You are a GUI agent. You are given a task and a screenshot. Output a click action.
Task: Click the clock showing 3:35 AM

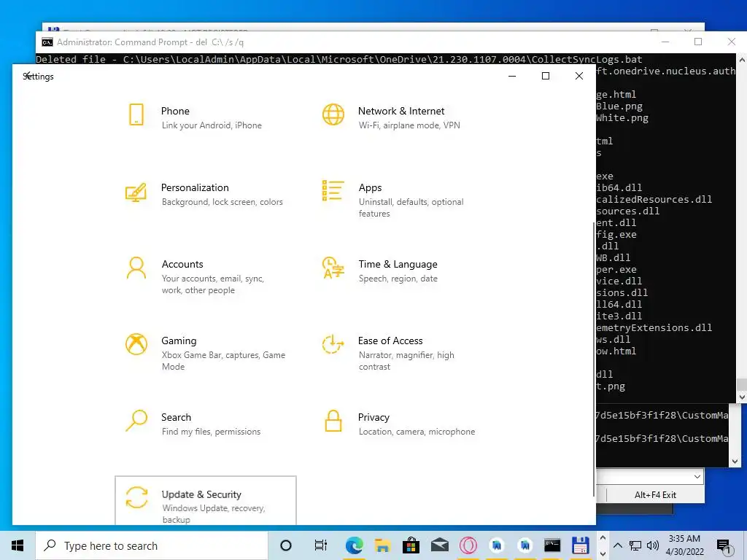684,539
